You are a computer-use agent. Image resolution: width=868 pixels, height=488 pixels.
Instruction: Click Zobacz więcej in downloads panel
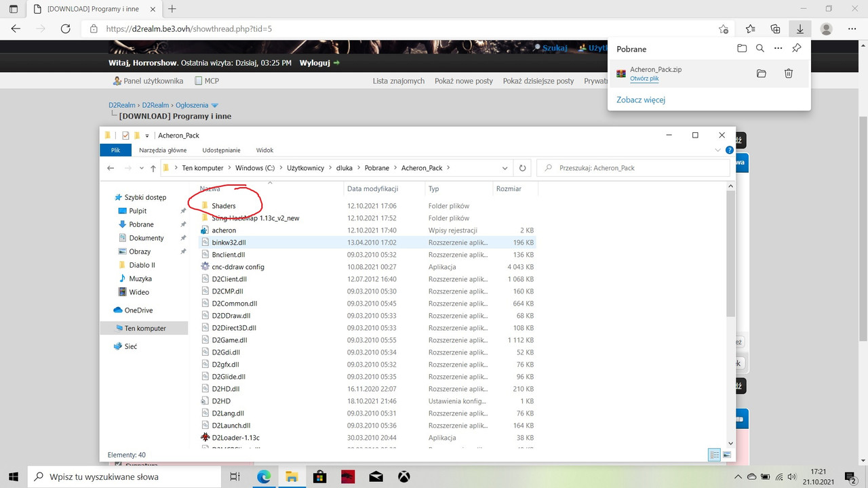(x=641, y=100)
